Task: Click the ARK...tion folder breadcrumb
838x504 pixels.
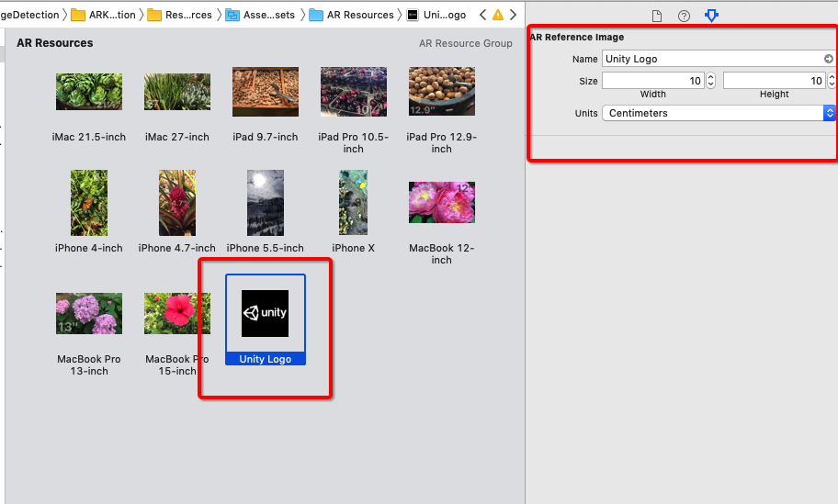Action: point(103,15)
